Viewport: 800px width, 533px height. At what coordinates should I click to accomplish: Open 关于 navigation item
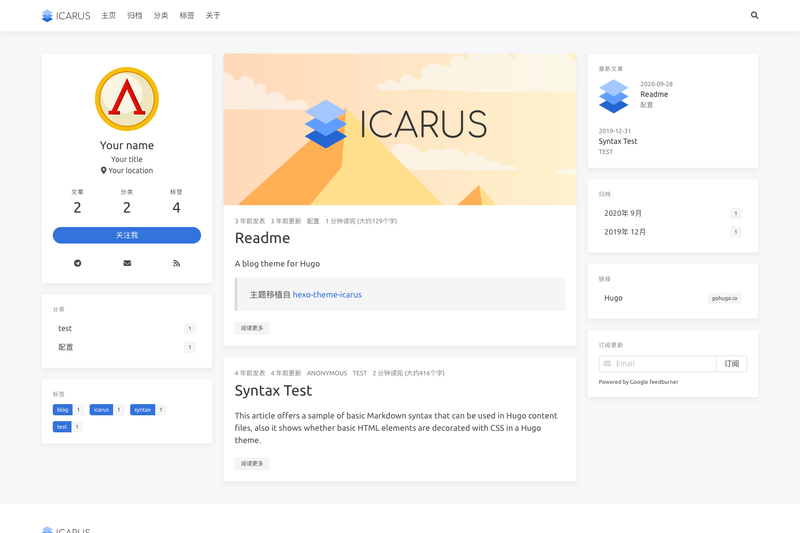(213, 16)
